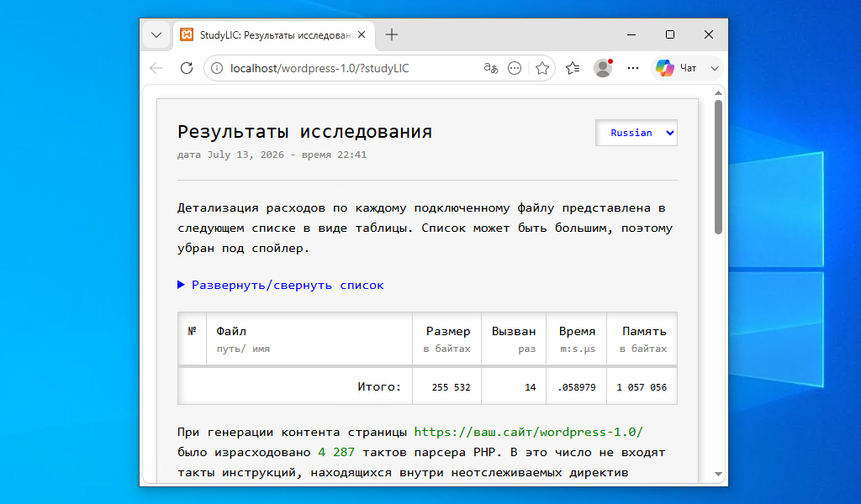
Task: Close the browser window
Action: tap(709, 34)
